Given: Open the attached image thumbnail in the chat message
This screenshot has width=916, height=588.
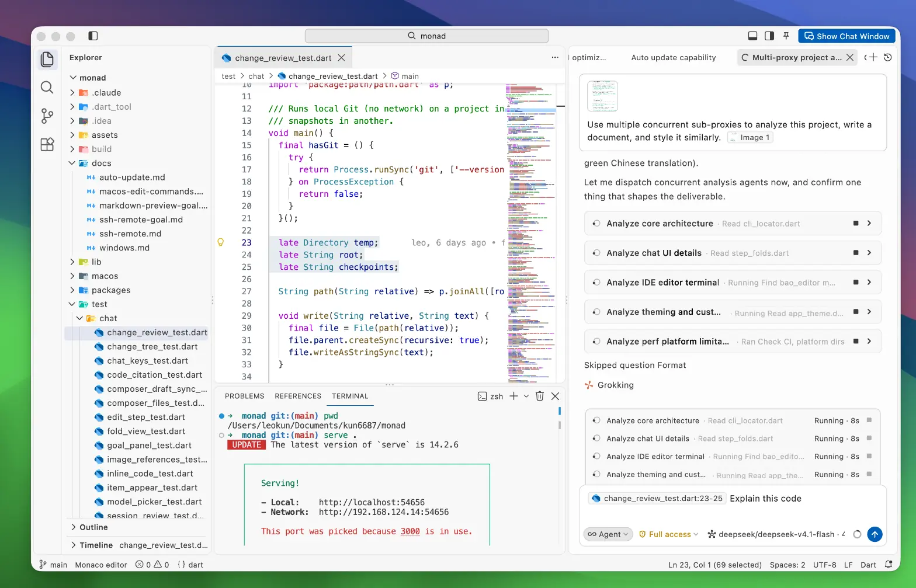Looking at the screenshot, I should (x=602, y=96).
